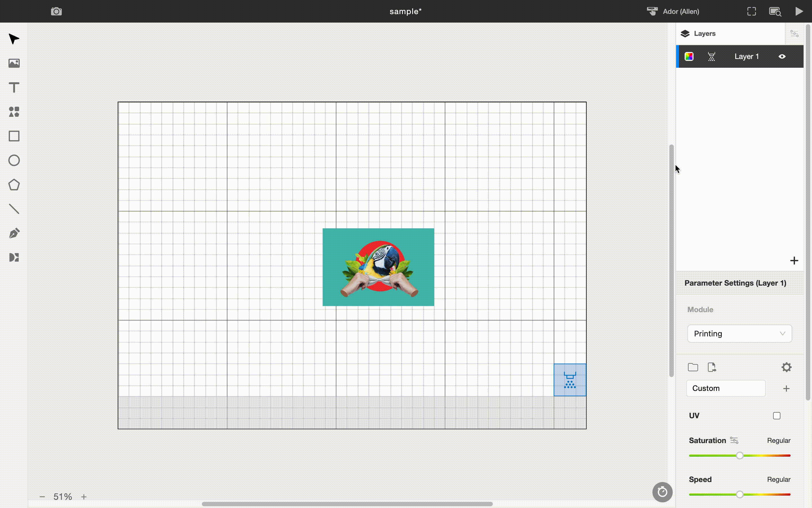Select the Polygon tool
Image resolution: width=812 pixels, height=508 pixels.
pyautogui.click(x=14, y=185)
